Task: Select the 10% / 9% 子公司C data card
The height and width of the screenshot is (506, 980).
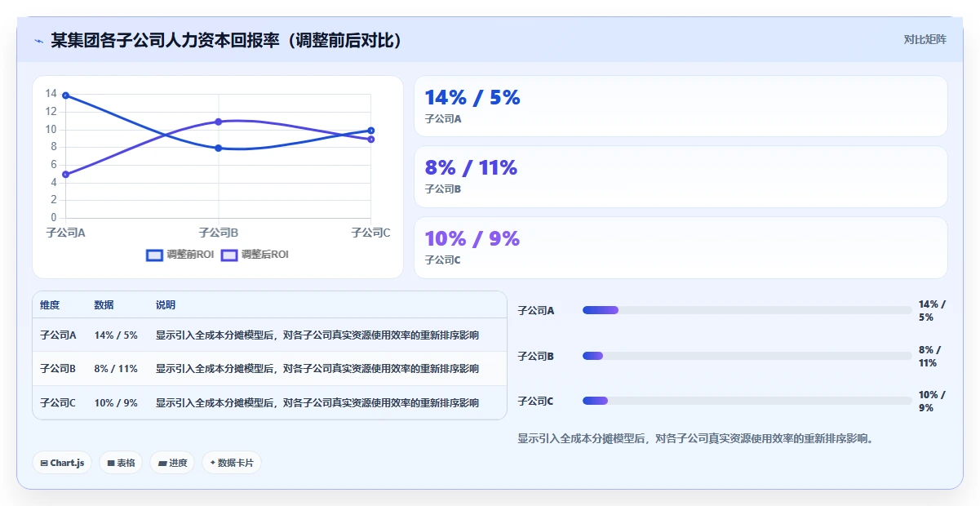Action: click(681, 247)
